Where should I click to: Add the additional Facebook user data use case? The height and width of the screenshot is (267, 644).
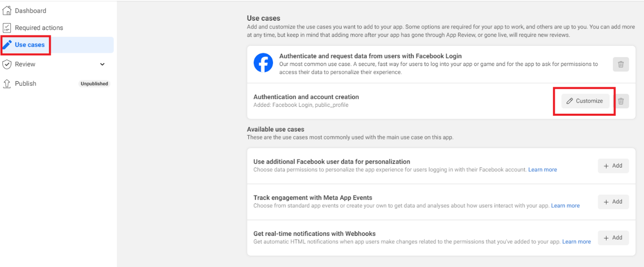[613, 166]
